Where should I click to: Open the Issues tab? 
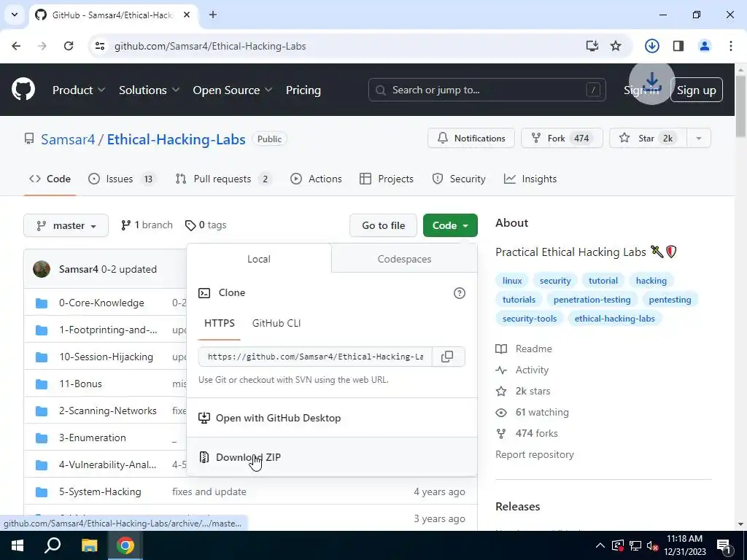(123, 179)
